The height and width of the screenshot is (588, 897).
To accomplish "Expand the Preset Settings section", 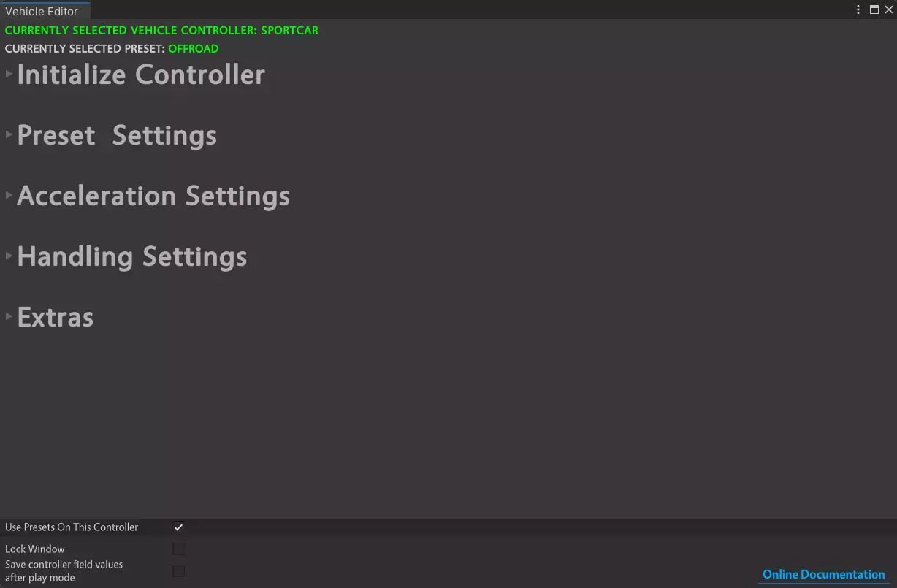I will coord(117,134).
